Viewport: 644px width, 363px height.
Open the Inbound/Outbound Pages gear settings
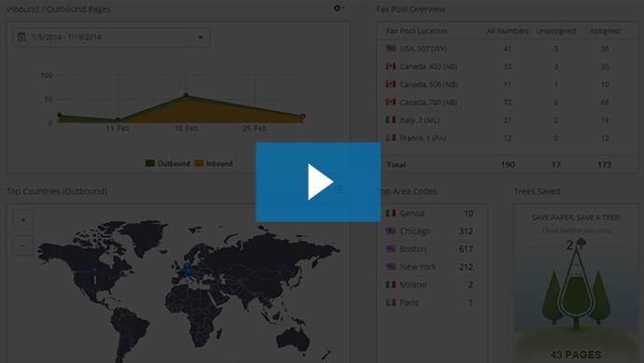coord(339,8)
